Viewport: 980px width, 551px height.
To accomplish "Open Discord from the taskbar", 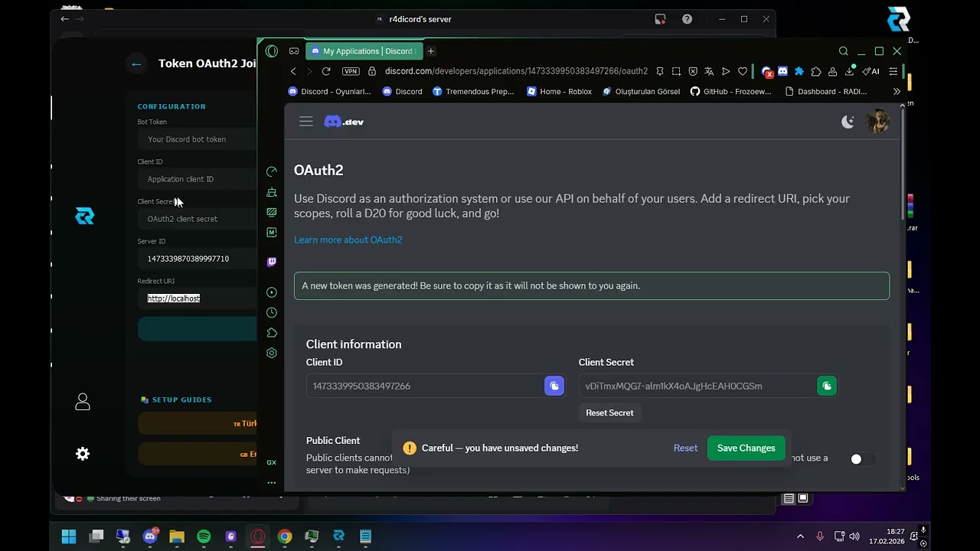I will 150,536.
